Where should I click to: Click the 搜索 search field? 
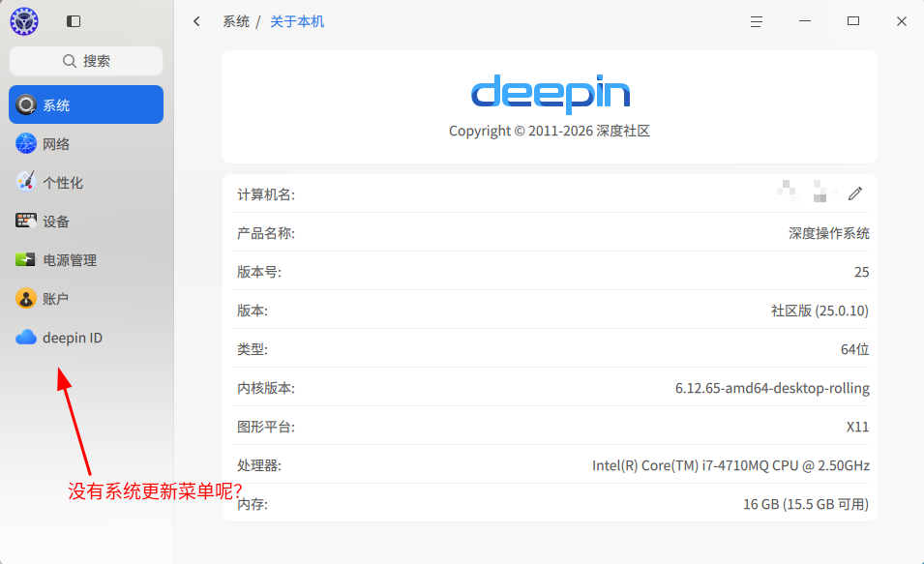point(86,61)
